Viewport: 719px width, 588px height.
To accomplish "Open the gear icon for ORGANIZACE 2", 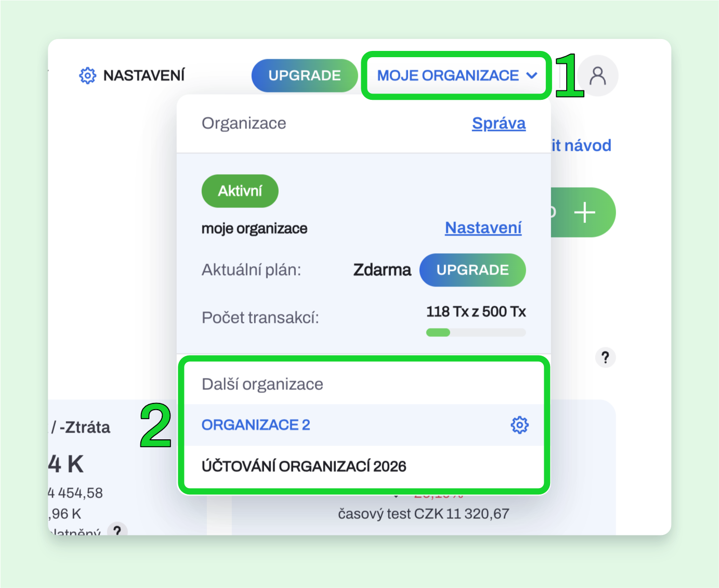I will click(519, 425).
